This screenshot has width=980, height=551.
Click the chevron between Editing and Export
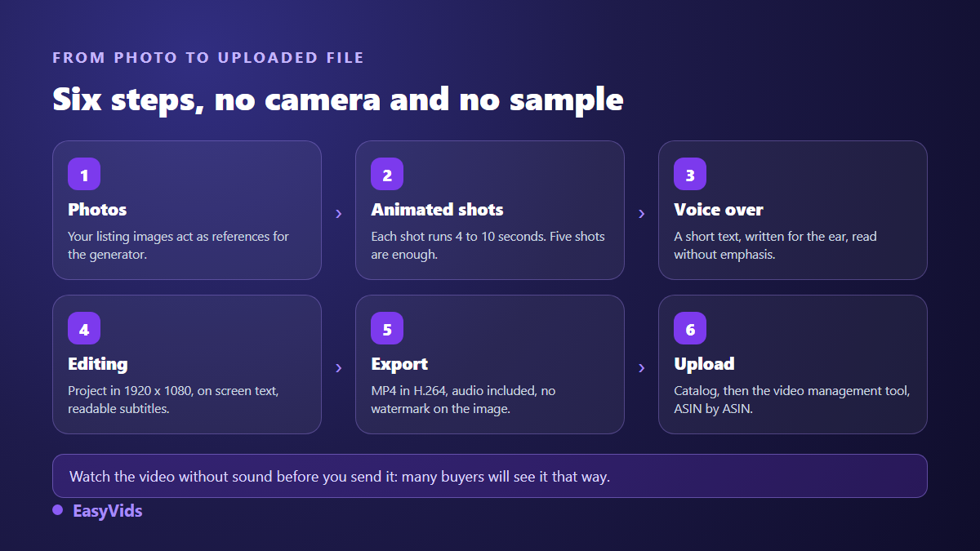click(338, 368)
